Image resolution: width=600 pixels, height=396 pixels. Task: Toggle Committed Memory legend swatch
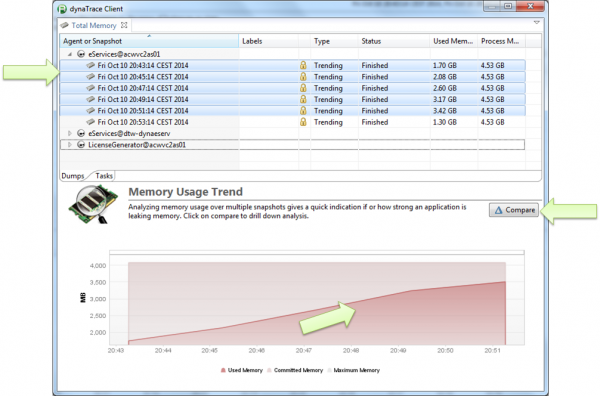point(269,370)
